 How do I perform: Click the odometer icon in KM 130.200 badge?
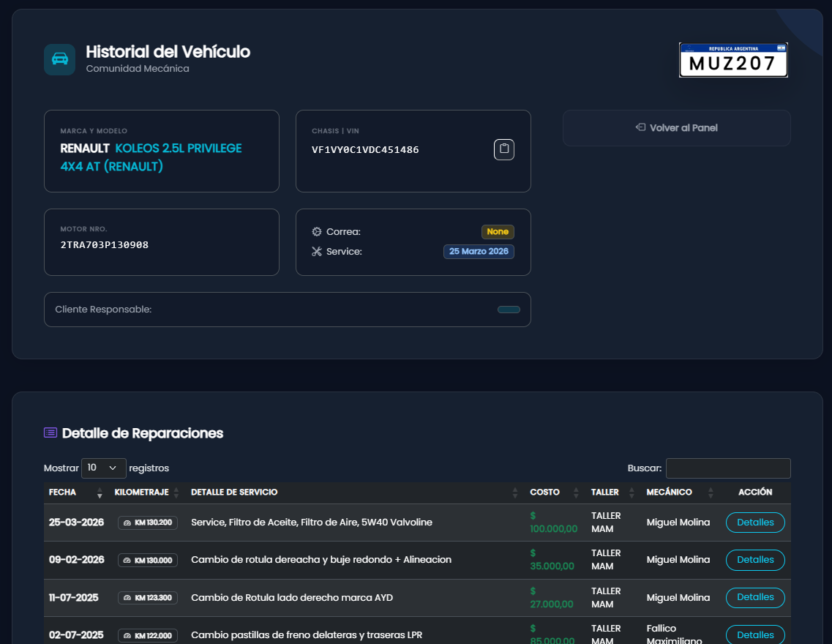127,523
